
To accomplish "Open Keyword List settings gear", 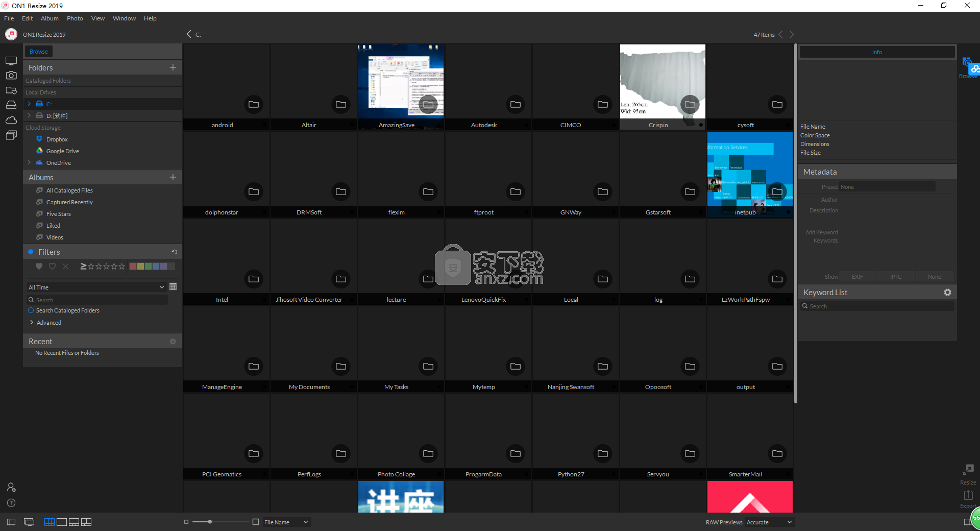I will [x=947, y=293].
